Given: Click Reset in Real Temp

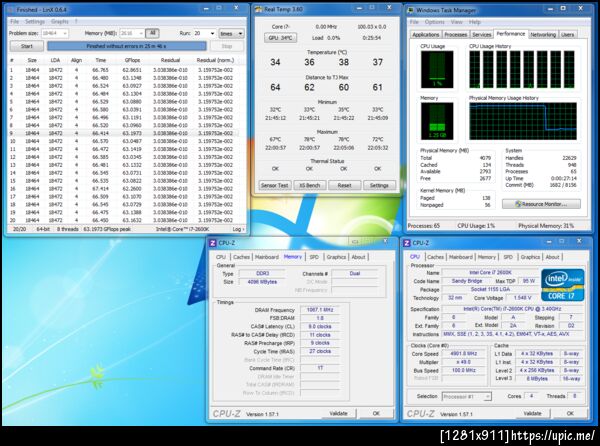Looking at the screenshot, I should point(344,185).
